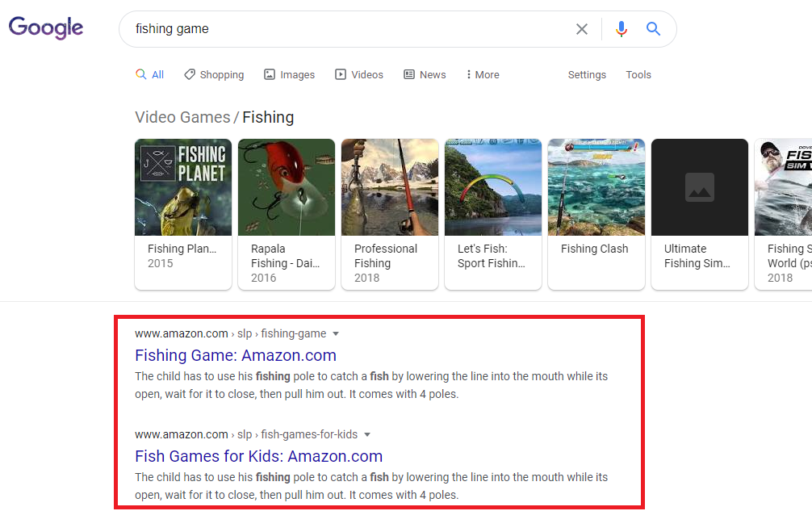
Task: Click the Ultimate Fishing Sim placeholder image
Action: tap(700, 187)
